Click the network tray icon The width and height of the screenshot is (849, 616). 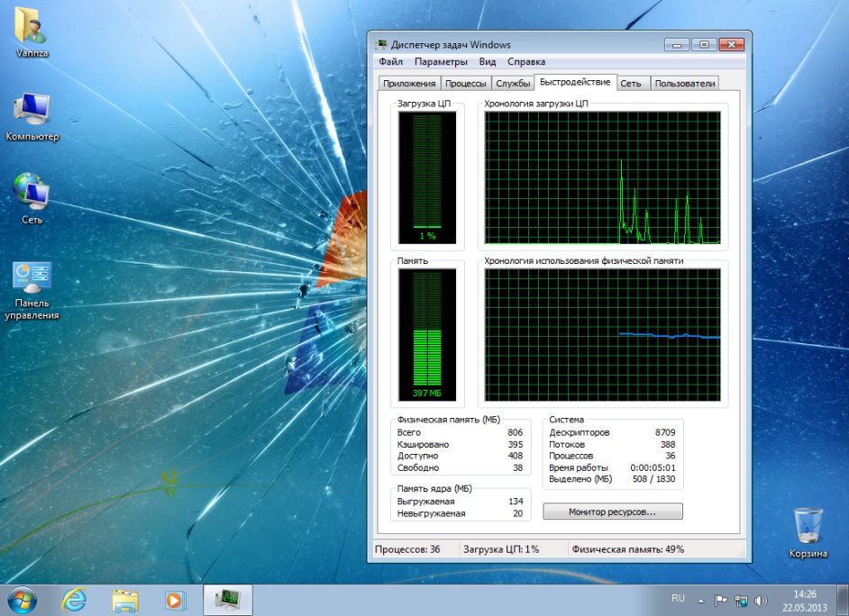(x=741, y=600)
